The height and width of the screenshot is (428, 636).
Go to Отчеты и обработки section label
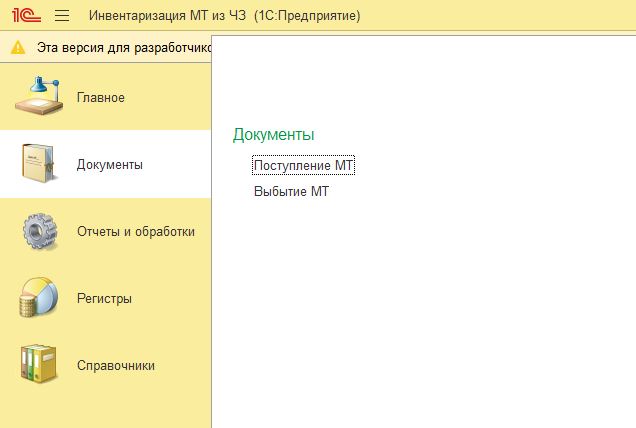[x=136, y=231]
